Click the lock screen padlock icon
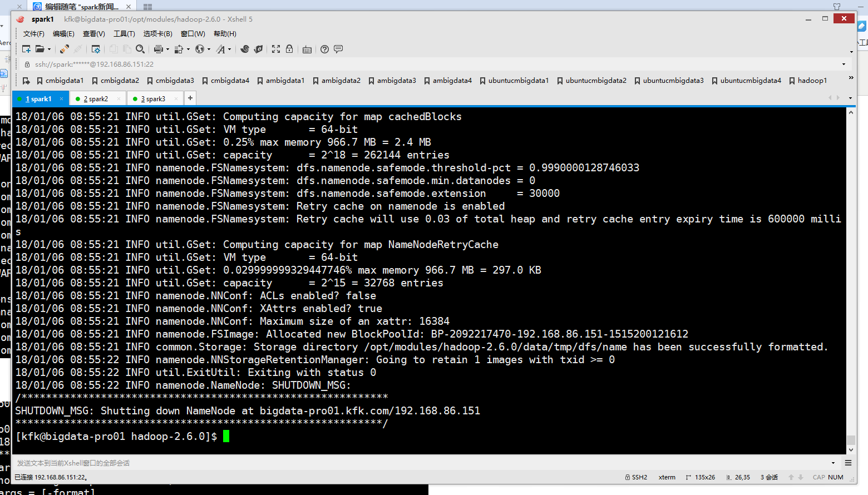 point(289,49)
